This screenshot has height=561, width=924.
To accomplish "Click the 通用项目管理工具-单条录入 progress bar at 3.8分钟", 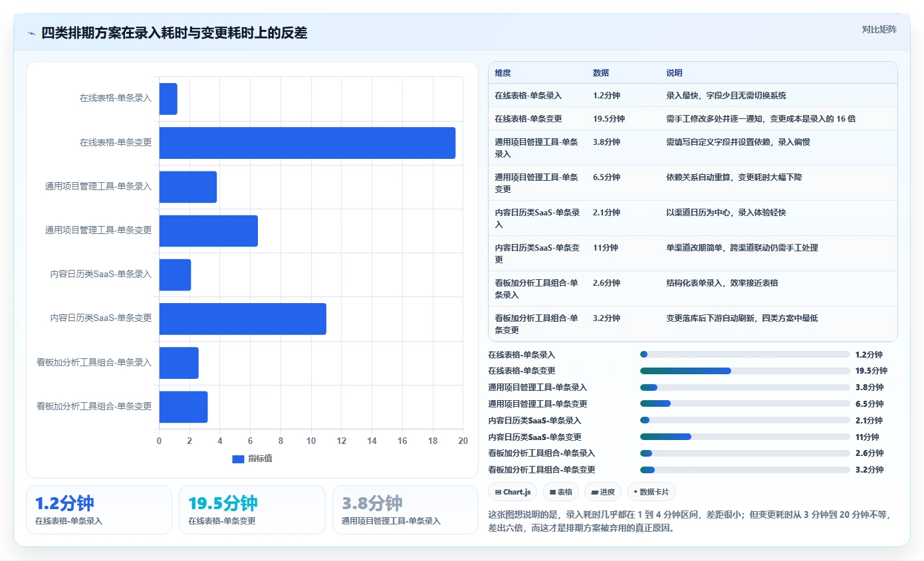I will coord(745,387).
